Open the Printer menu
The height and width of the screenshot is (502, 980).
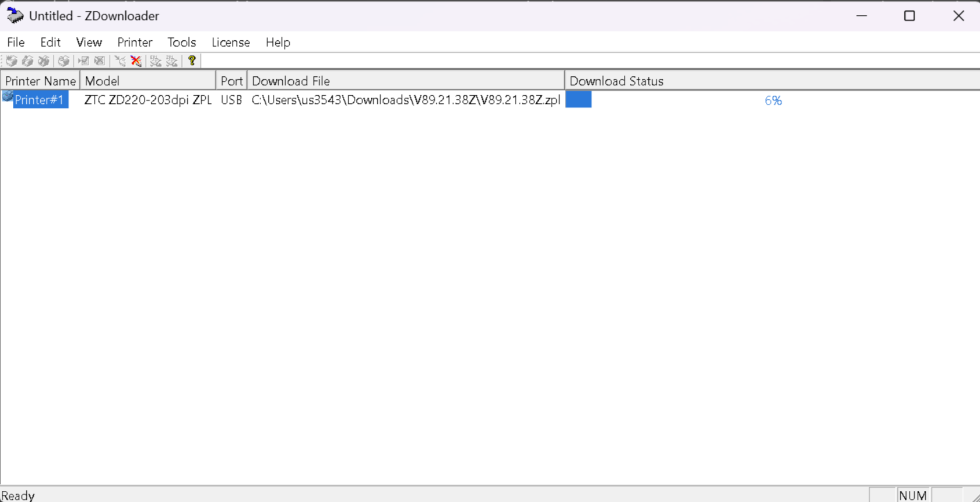tap(135, 43)
